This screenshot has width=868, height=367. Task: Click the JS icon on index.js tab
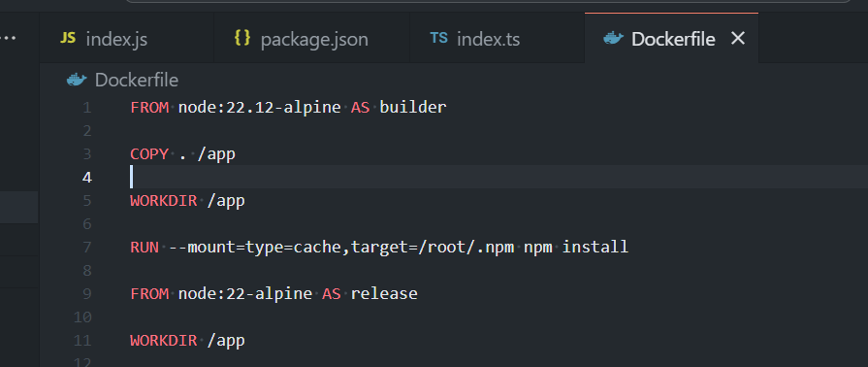(x=68, y=38)
